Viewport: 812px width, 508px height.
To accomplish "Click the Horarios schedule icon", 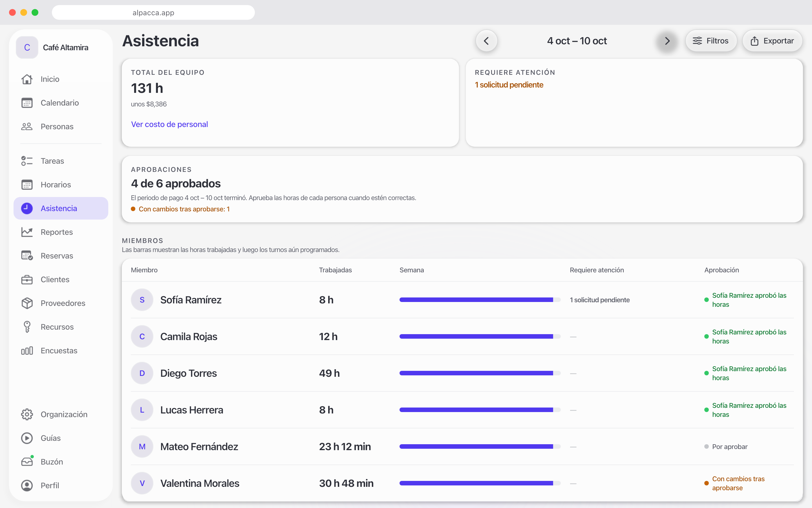I will click(27, 185).
